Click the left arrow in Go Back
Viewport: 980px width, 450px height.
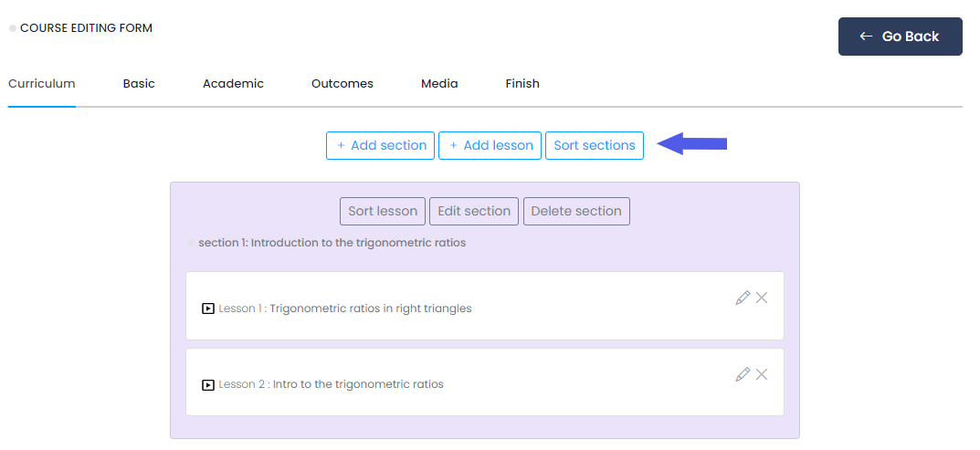point(866,37)
